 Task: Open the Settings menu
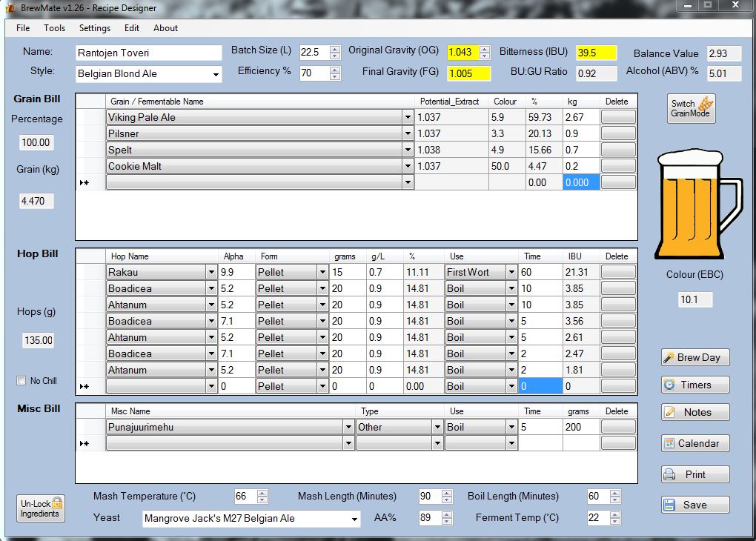(x=95, y=28)
